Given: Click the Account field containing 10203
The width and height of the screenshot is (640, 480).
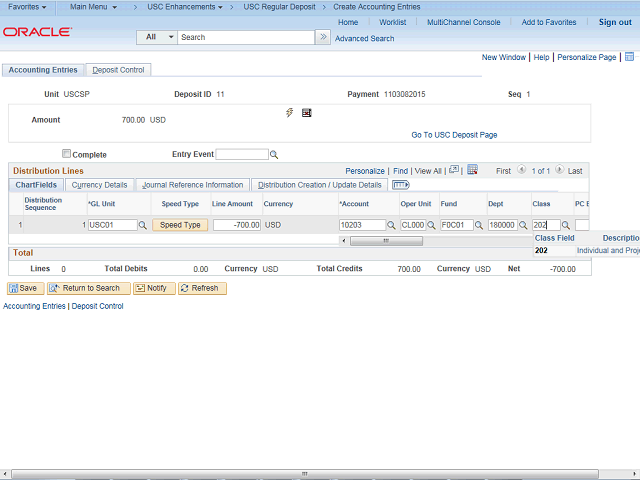Looking at the screenshot, I should click(362, 225).
